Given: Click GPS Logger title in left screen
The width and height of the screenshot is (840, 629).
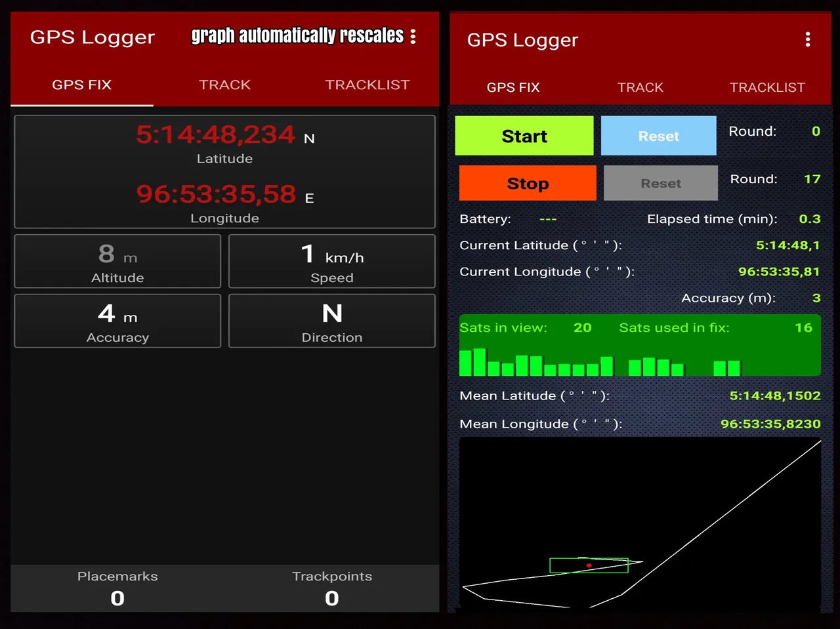Looking at the screenshot, I should (x=93, y=37).
